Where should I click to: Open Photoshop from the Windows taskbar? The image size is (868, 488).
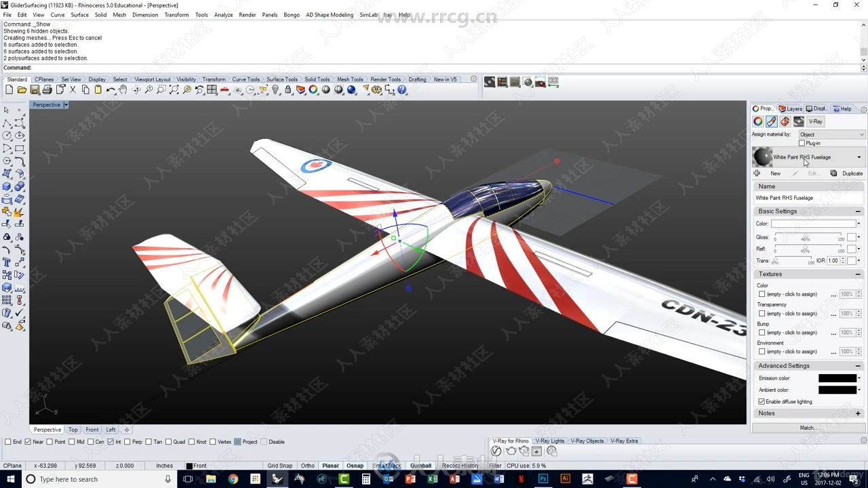[x=543, y=479]
